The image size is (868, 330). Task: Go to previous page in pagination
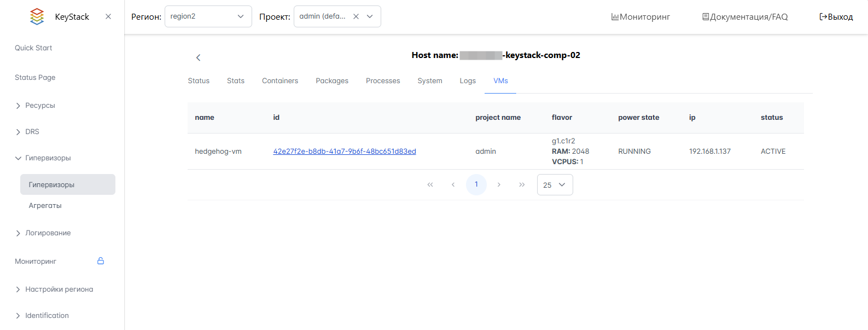[453, 185]
